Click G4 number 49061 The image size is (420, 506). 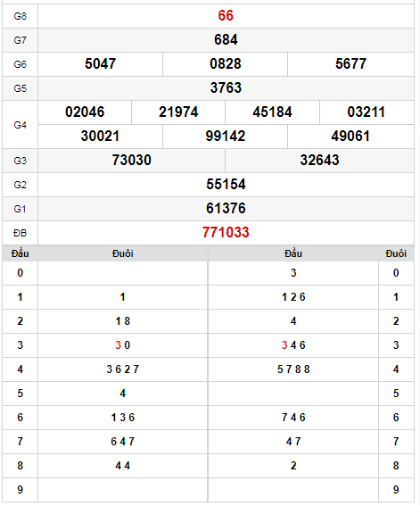point(350,136)
